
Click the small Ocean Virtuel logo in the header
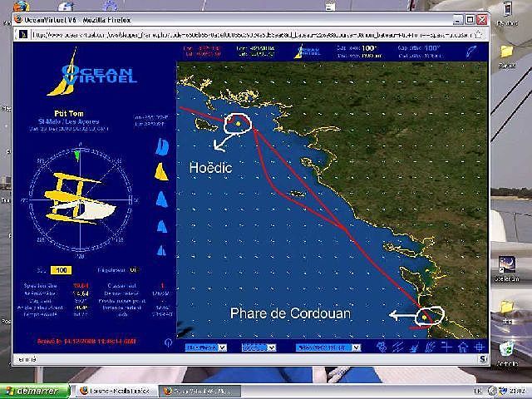pos(308,52)
